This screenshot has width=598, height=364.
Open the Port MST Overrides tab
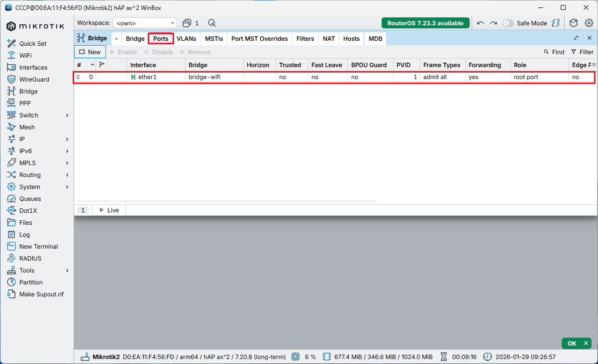(260, 39)
